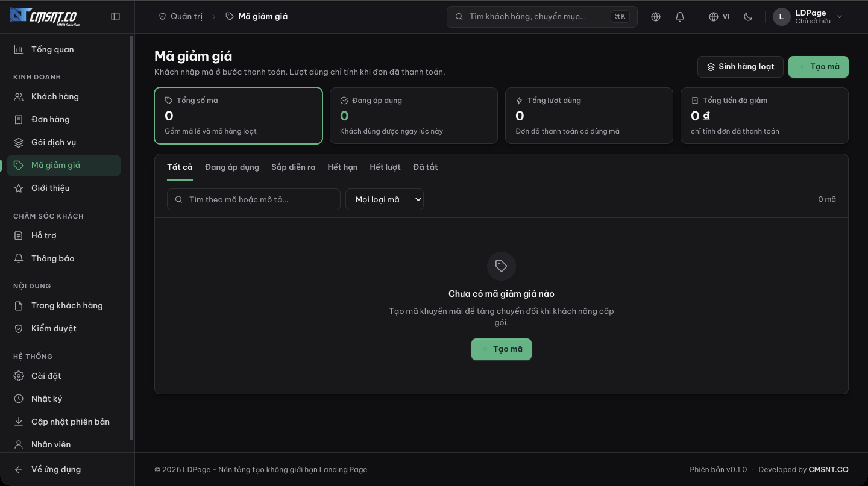Select the Mã giảm giá sidebar item
This screenshot has height=486, width=868.
pyautogui.click(x=64, y=165)
